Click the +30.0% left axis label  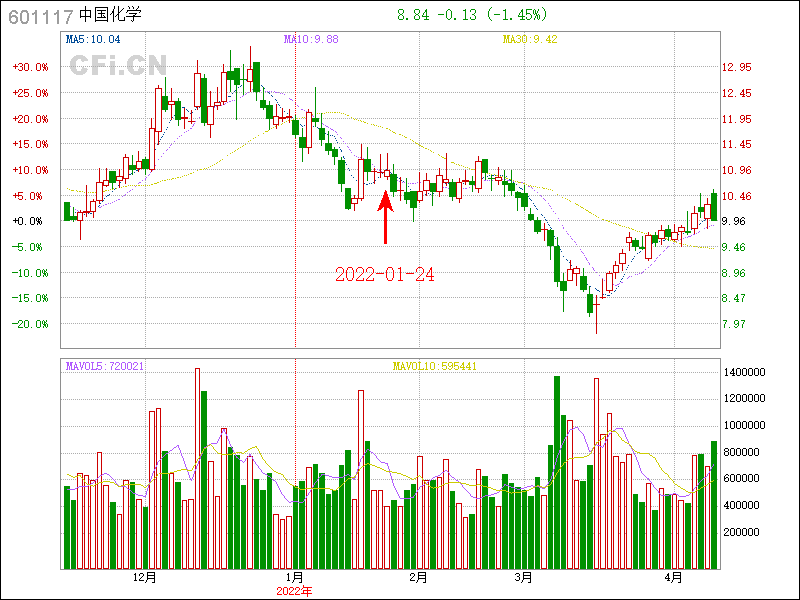point(30,67)
